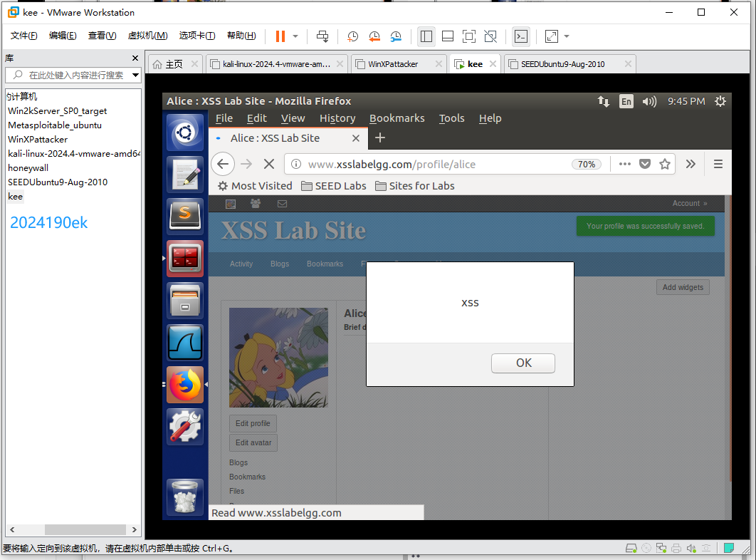Open the Ubuntu system power menu
The image size is (756, 560).
tap(720, 101)
